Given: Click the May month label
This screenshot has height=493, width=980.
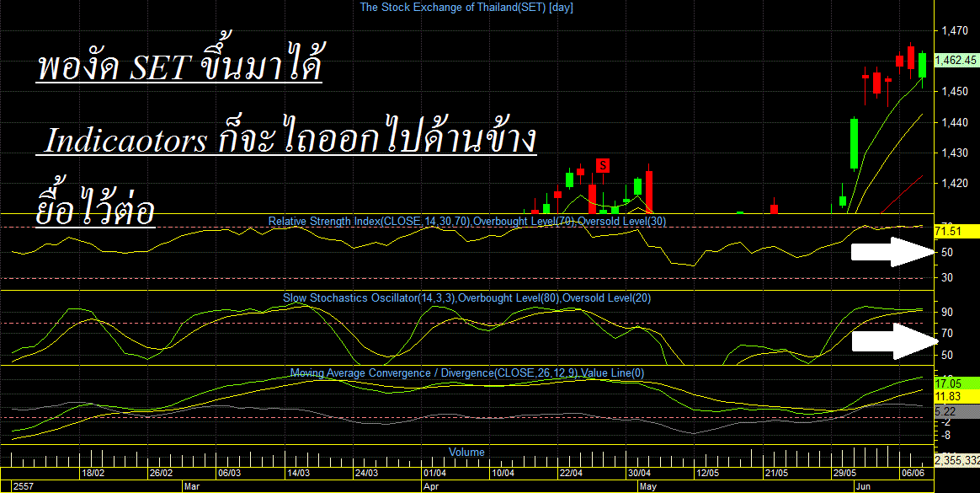Looking at the screenshot, I should pyautogui.click(x=648, y=486).
